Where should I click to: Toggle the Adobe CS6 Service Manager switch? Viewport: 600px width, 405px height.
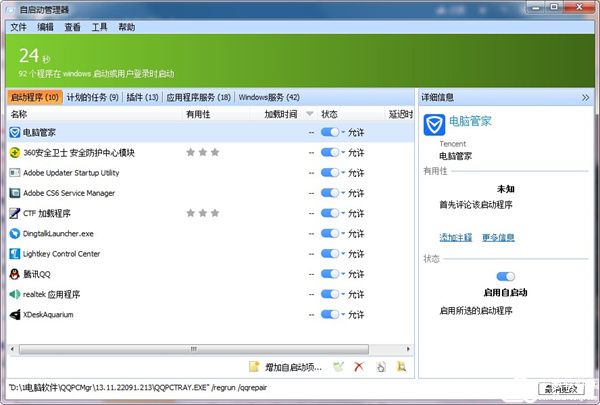(330, 193)
